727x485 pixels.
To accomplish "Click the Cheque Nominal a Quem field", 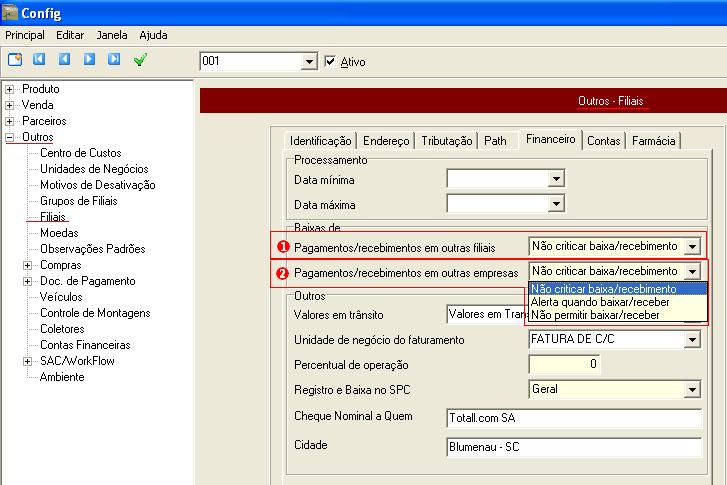I will point(574,418).
